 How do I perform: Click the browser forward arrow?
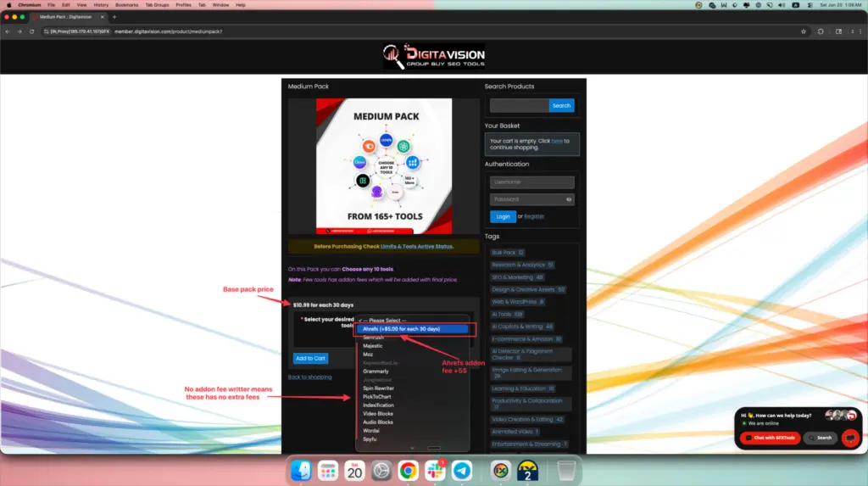point(19,31)
